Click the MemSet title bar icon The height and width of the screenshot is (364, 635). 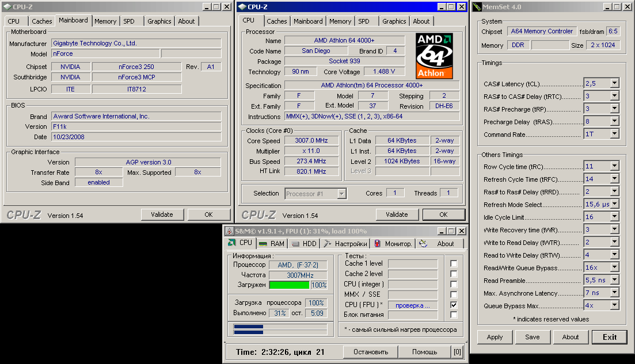[477, 7]
